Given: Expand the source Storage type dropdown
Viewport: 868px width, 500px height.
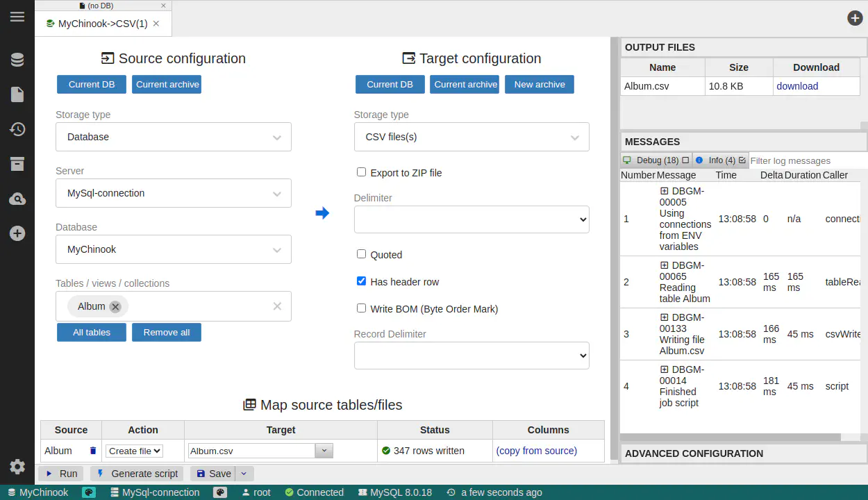Looking at the screenshot, I should tap(174, 137).
